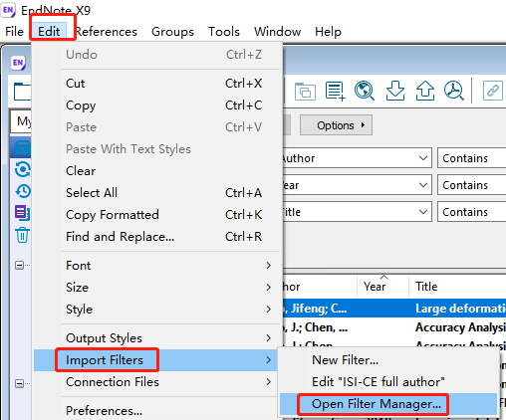Click the trash bin sidebar icon
506x420 pixels.
(x=22, y=235)
